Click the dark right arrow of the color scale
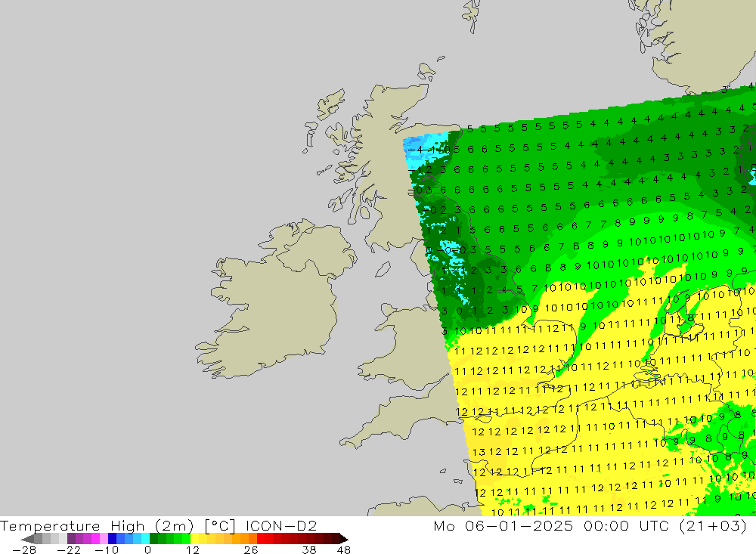The image size is (756, 554). point(344,539)
